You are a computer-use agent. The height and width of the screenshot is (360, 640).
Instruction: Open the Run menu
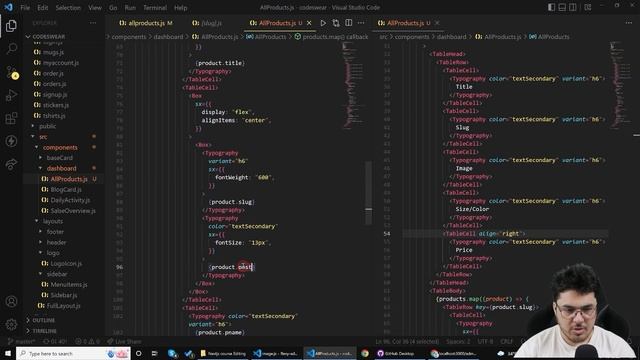click(x=130, y=8)
